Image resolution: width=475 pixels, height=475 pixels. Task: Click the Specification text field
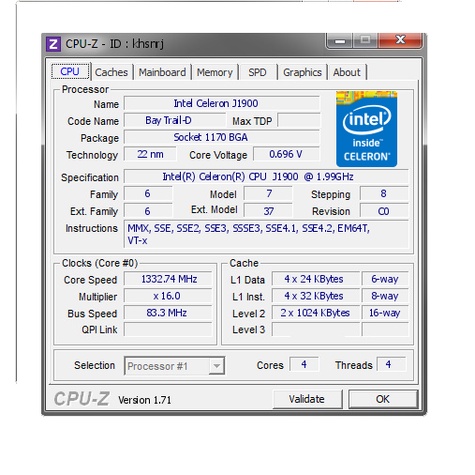point(266,177)
